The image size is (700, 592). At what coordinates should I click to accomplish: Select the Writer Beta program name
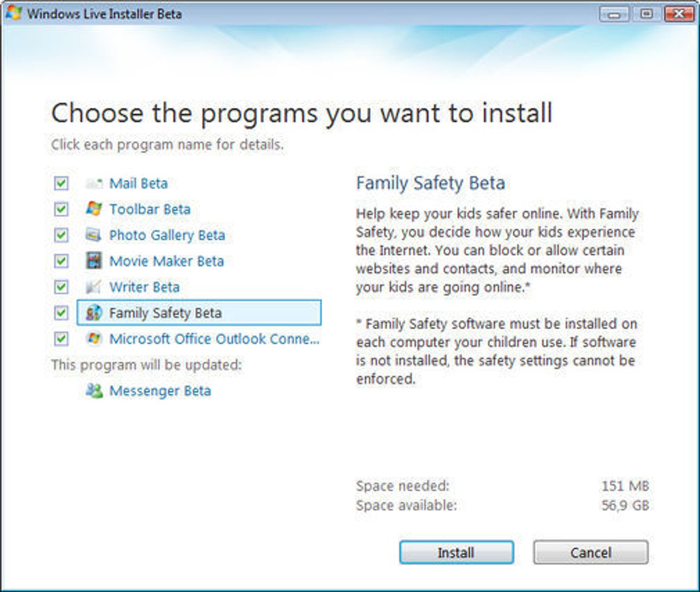point(145,287)
